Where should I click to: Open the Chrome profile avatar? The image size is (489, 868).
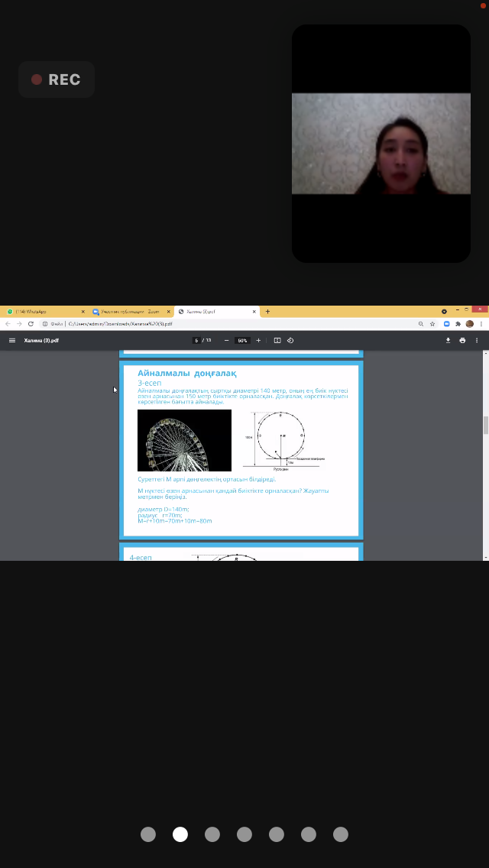click(470, 324)
